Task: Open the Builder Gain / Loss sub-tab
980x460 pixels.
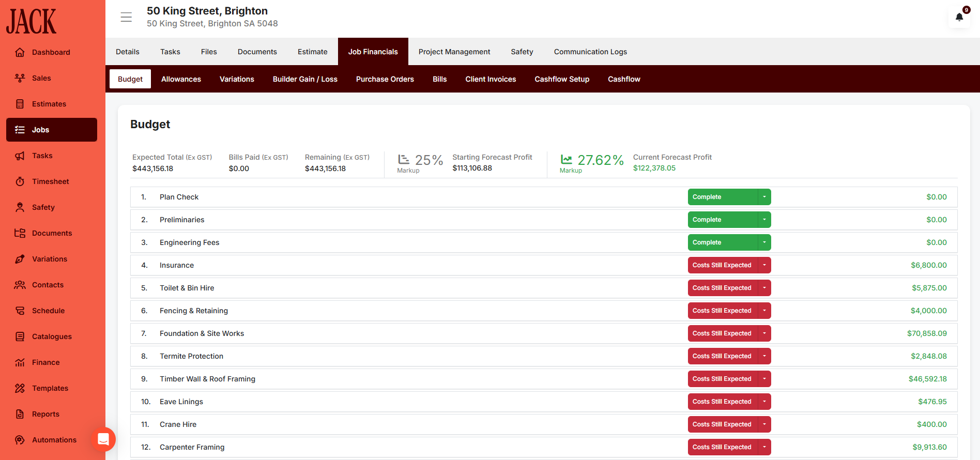Action: (305, 79)
